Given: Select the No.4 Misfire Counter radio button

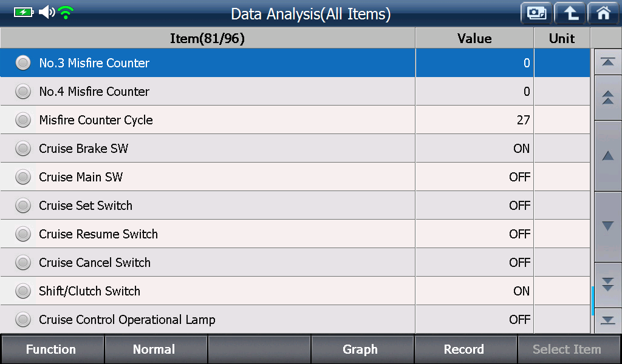Looking at the screenshot, I should pyautogui.click(x=23, y=92).
